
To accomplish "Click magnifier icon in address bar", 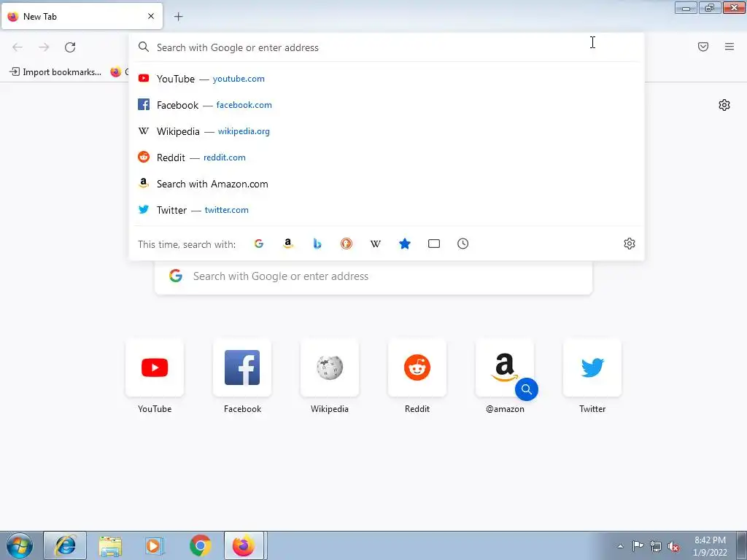I will click(144, 47).
